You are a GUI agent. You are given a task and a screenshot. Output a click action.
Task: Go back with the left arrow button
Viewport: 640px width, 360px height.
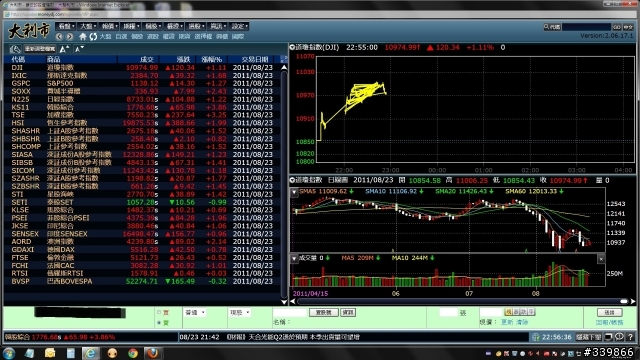[x=59, y=36]
